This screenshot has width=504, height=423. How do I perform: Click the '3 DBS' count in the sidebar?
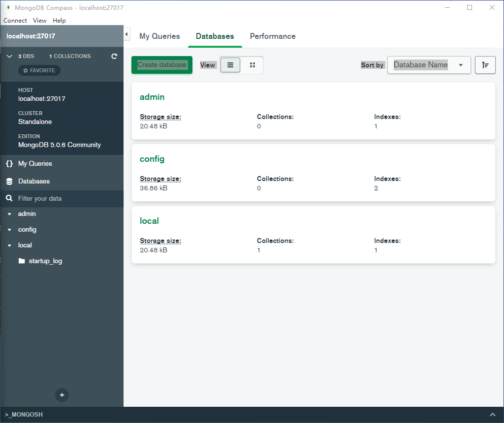tap(26, 56)
